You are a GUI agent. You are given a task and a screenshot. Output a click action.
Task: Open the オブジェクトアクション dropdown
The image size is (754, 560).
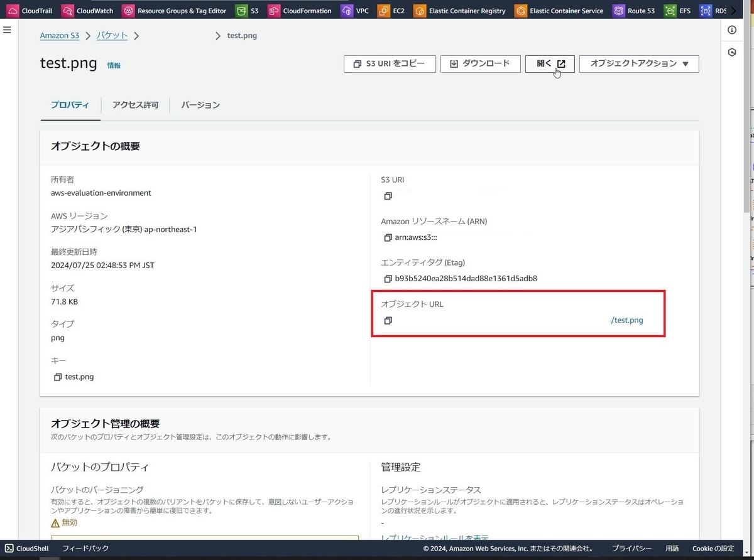pos(638,63)
